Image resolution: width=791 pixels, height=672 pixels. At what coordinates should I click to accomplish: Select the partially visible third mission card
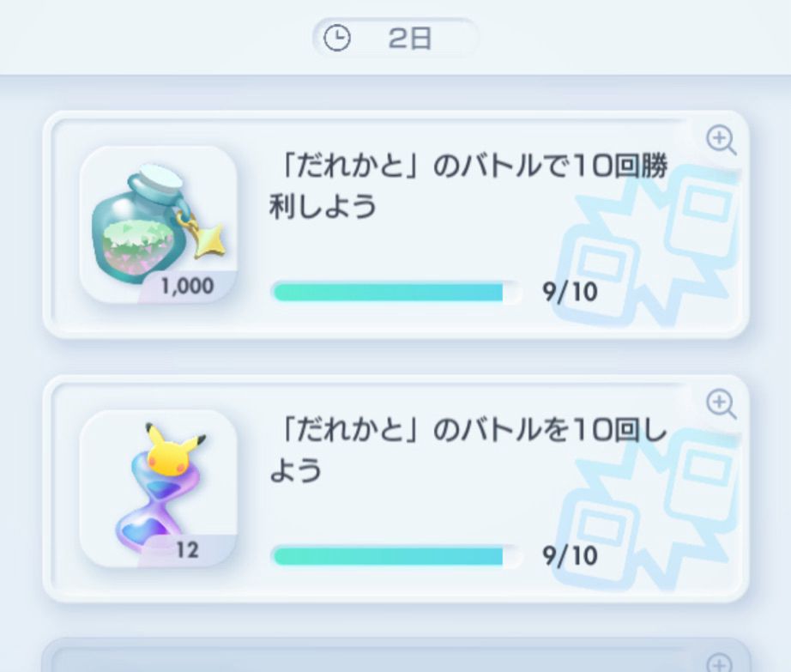[396, 655]
